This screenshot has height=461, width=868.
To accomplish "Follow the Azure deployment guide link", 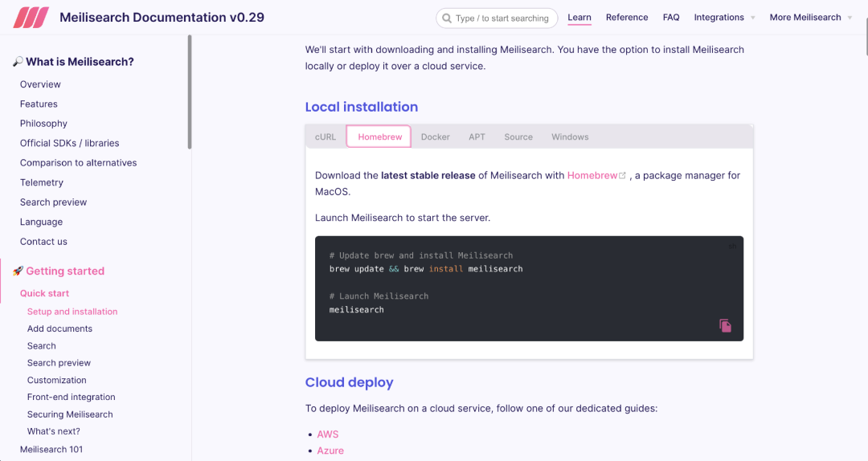I will [x=330, y=451].
